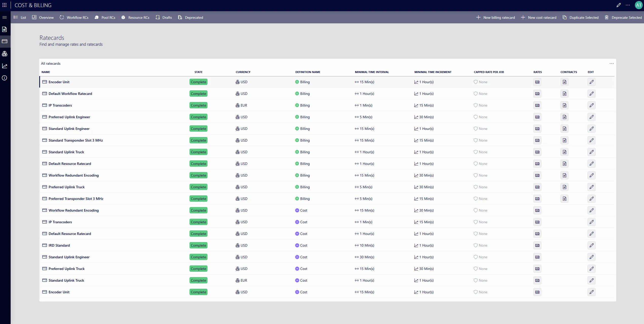Edit the Default Workflow Ratecard
Viewport: 644px width, 324px height.
click(x=592, y=94)
